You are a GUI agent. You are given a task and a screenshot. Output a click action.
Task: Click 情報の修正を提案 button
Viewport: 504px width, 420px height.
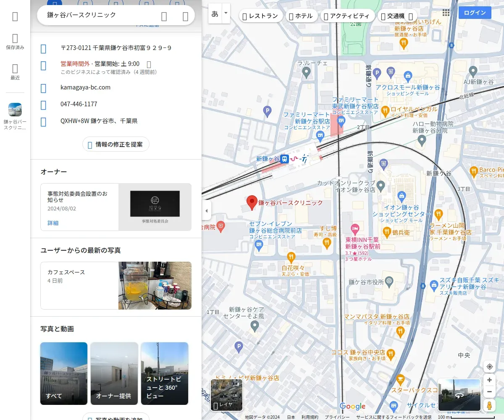116,144
